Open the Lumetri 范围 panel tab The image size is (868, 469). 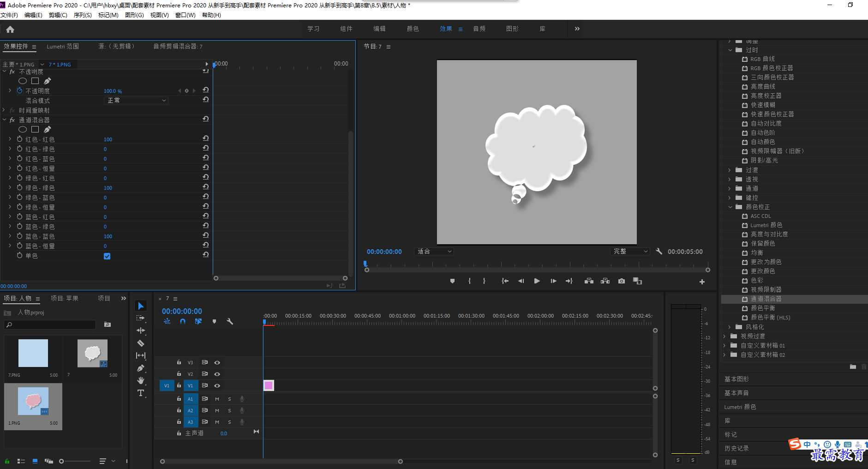(63, 46)
